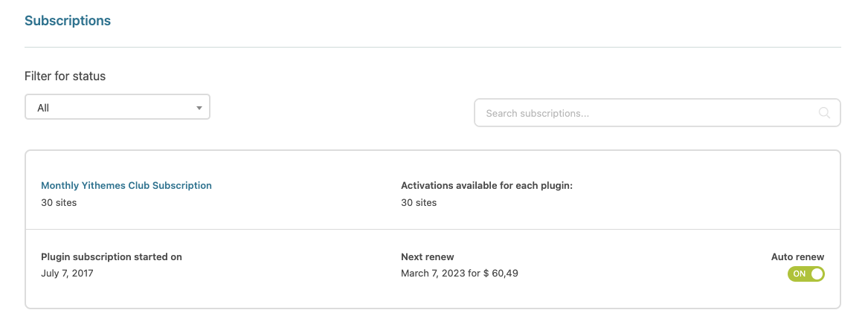This screenshot has height=336, width=868.
Task: Open Monthly Yithemes Club Subscription link
Action: [x=126, y=185]
